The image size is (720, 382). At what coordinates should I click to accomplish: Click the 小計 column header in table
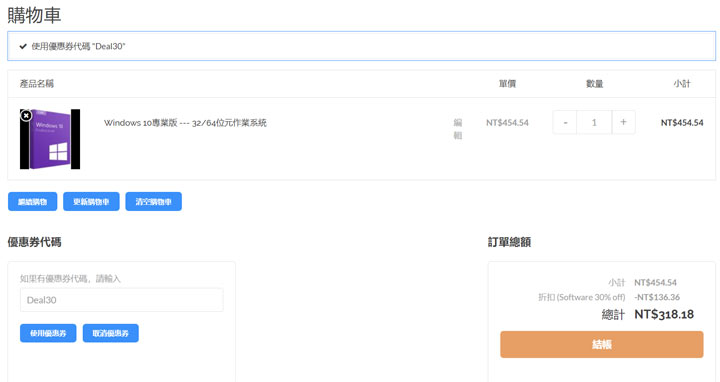[682, 84]
